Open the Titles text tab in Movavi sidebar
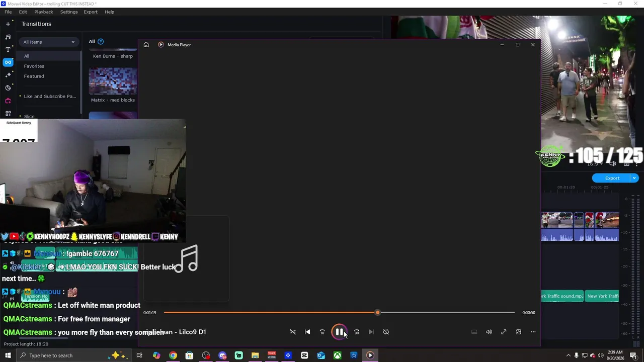This screenshot has width=644, height=362. 8,49
